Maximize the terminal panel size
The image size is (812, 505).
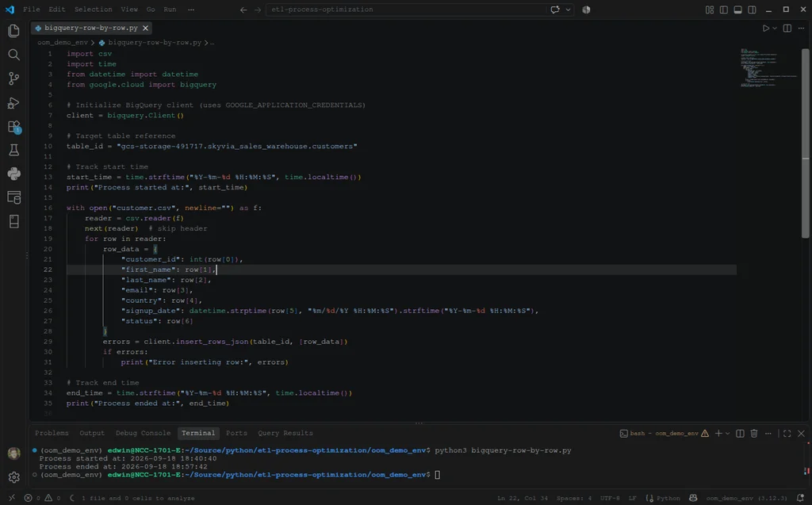(787, 434)
